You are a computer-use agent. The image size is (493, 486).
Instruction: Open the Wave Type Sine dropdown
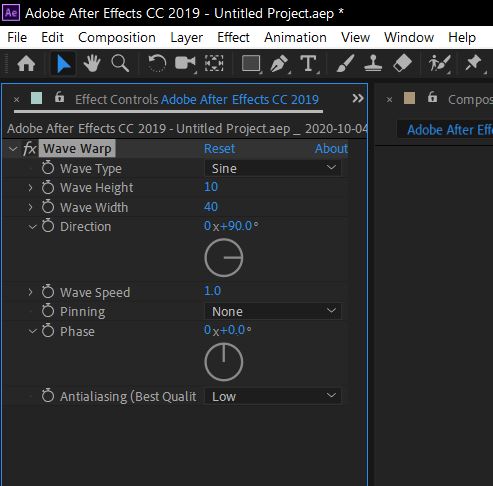point(273,168)
